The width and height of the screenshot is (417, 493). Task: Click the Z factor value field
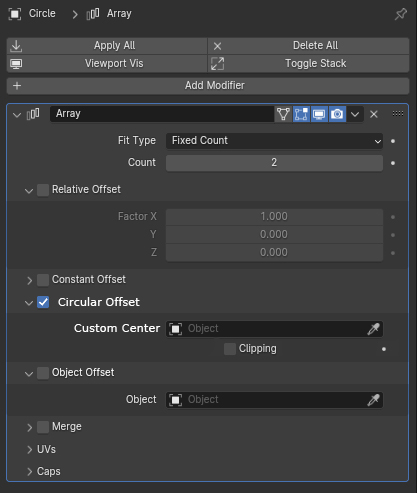(x=274, y=253)
